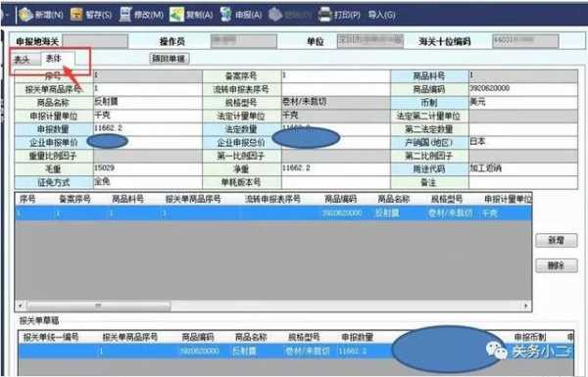Click the 法定计量单位 field in the form
The height and width of the screenshot is (377, 588).
point(335,117)
